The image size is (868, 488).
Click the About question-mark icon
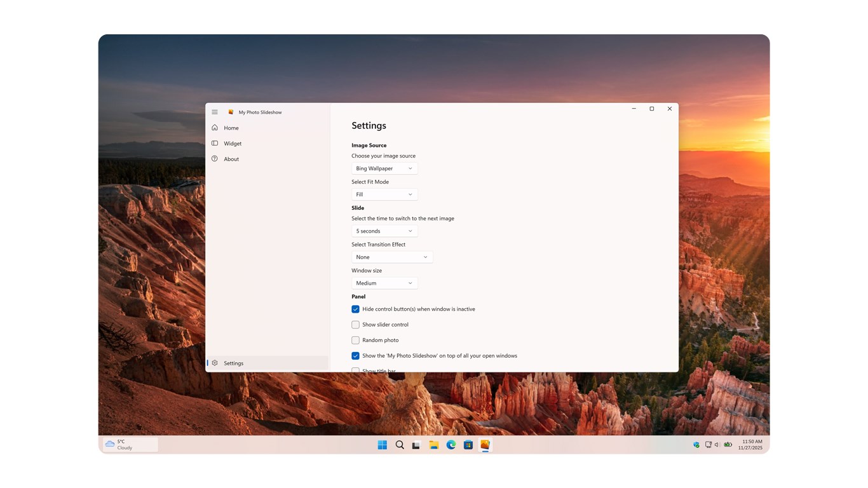pos(215,159)
